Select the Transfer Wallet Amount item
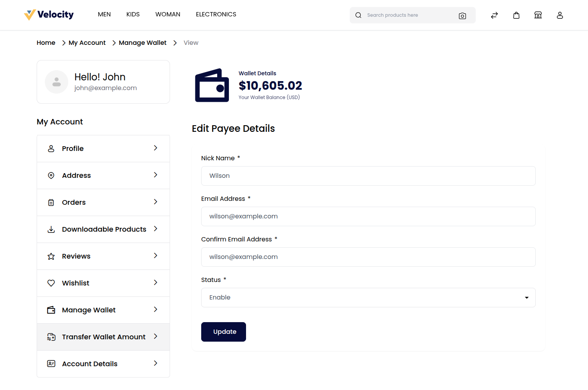588x390 pixels. pos(103,337)
